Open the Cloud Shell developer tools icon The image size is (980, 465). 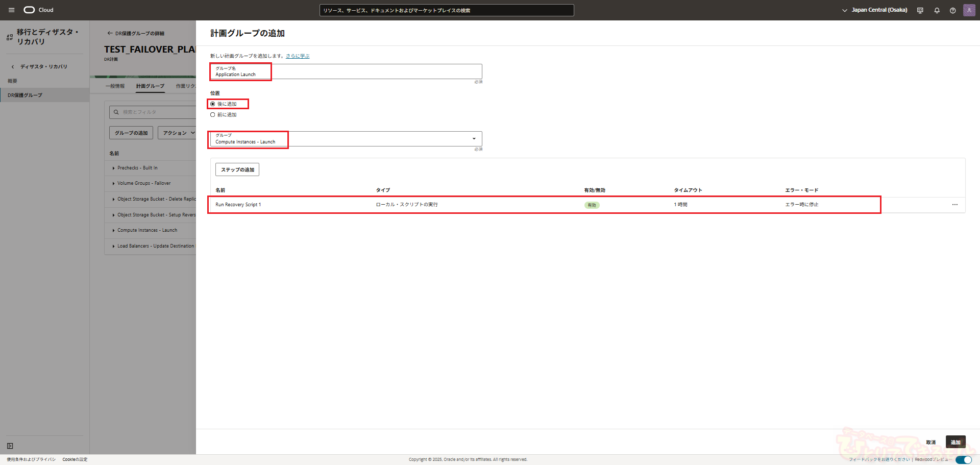tap(920, 10)
